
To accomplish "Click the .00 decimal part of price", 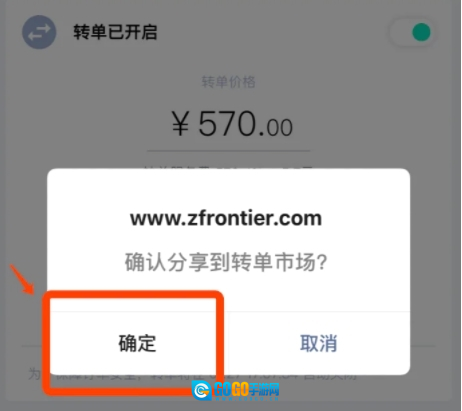I will [x=276, y=128].
